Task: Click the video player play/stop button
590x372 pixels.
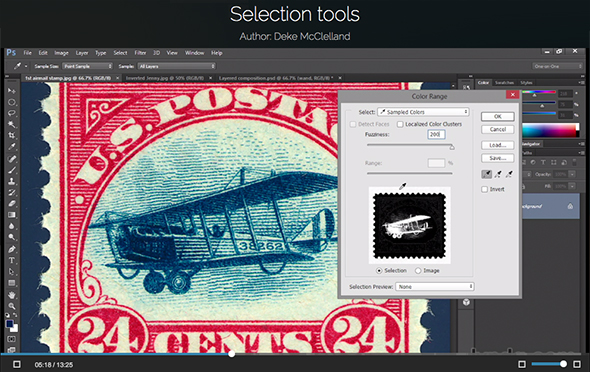Action: pos(17,364)
